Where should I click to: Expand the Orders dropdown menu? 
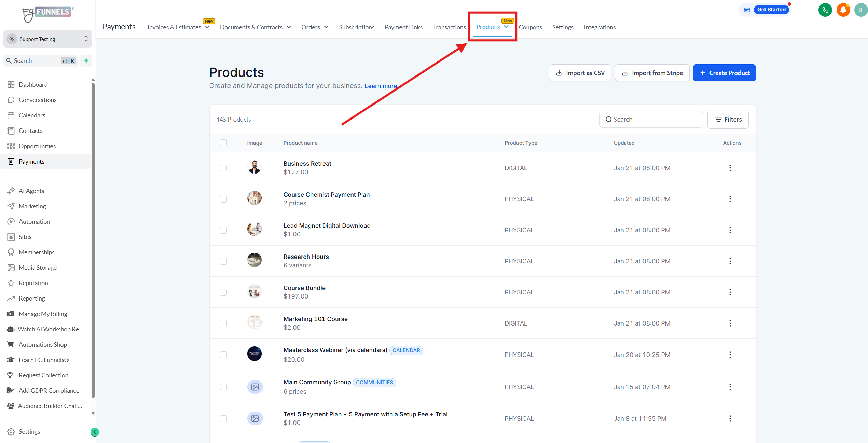tap(315, 27)
